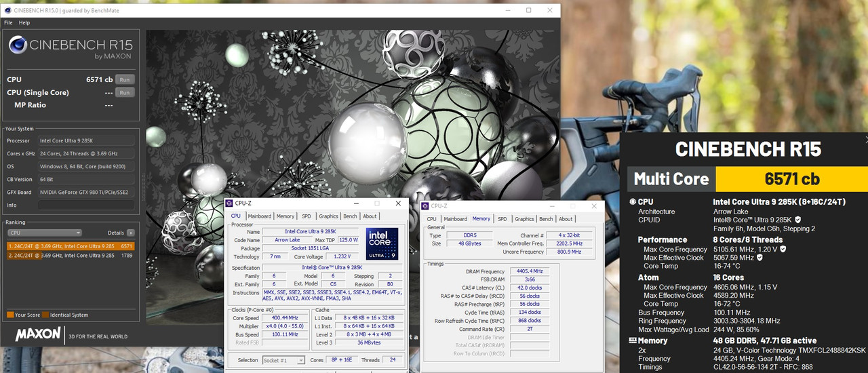Switch to SPD tab in CPU-Z Memory window

click(x=502, y=219)
